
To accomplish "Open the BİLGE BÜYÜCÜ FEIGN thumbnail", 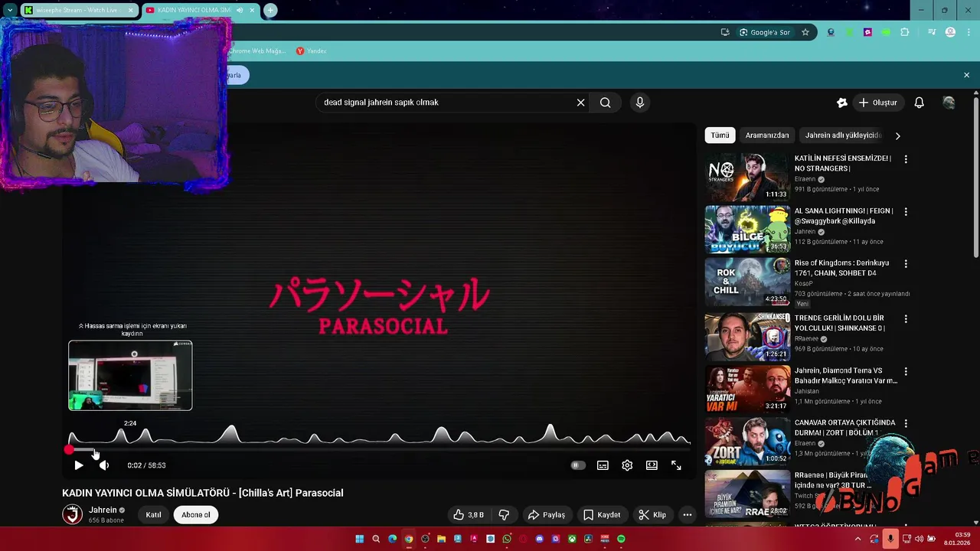I will coord(747,229).
